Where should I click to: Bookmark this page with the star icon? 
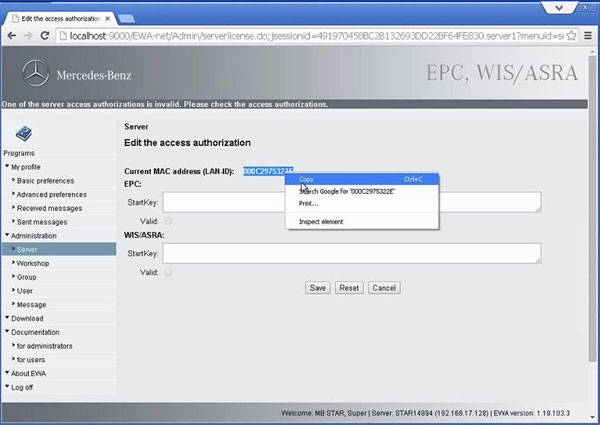tap(571, 36)
